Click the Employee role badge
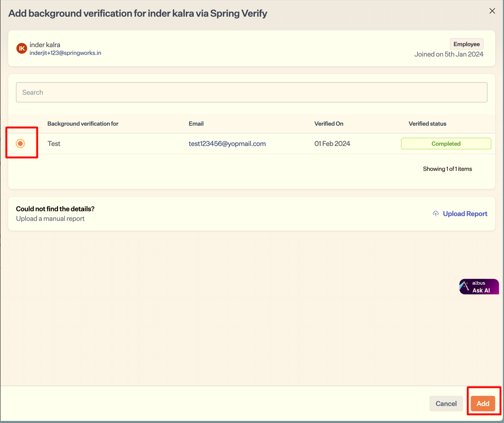504x423 pixels. point(466,44)
